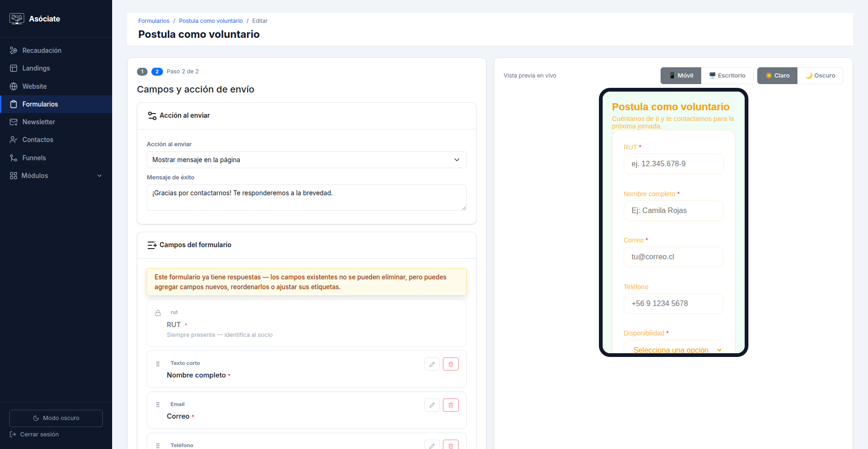Delete the Nombre completo field
The width and height of the screenshot is (868, 449).
(x=451, y=364)
